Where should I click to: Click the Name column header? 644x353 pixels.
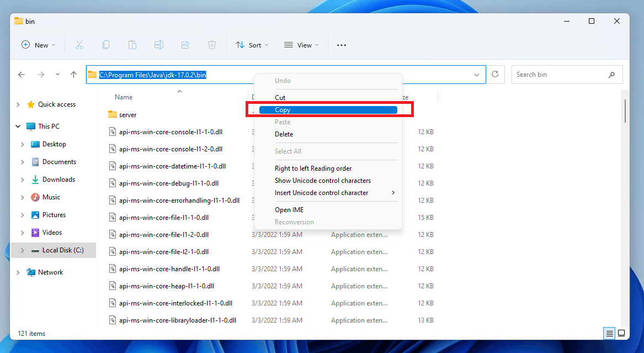[x=124, y=97]
